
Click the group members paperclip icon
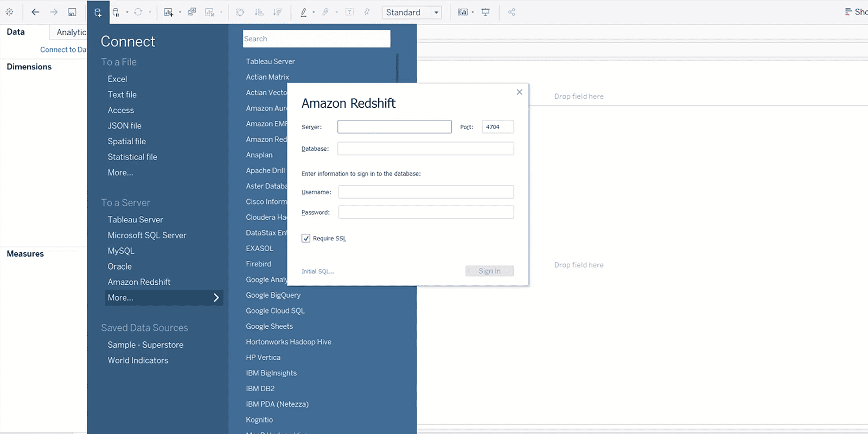[325, 12]
